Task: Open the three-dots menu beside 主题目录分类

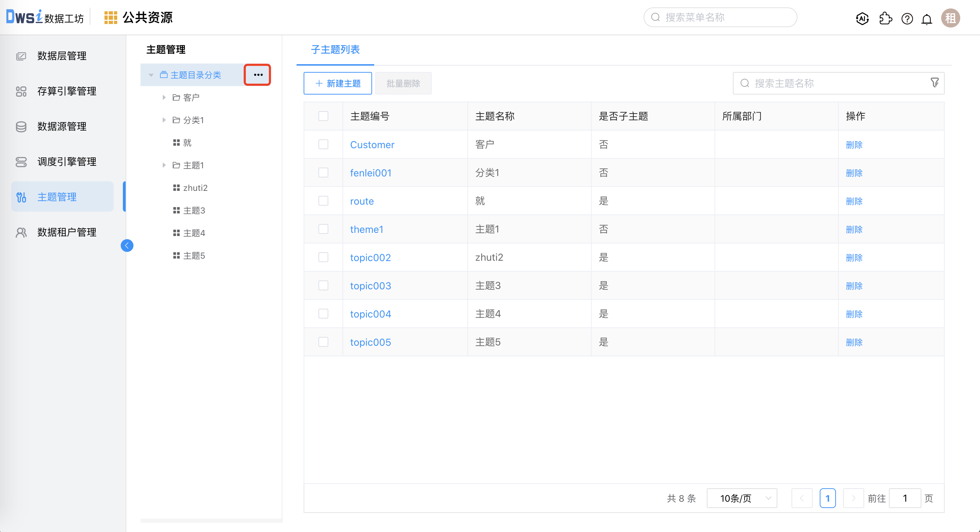Action: (x=258, y=75)
